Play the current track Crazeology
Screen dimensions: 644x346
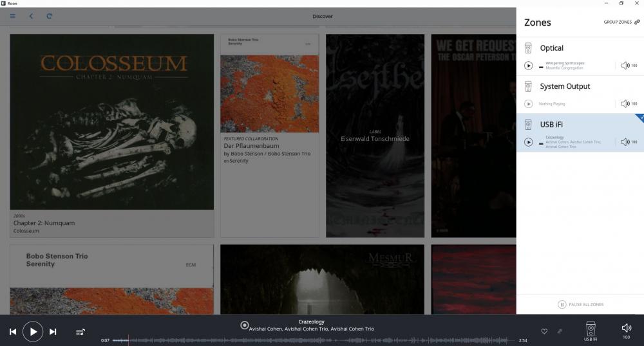point(33,331)
